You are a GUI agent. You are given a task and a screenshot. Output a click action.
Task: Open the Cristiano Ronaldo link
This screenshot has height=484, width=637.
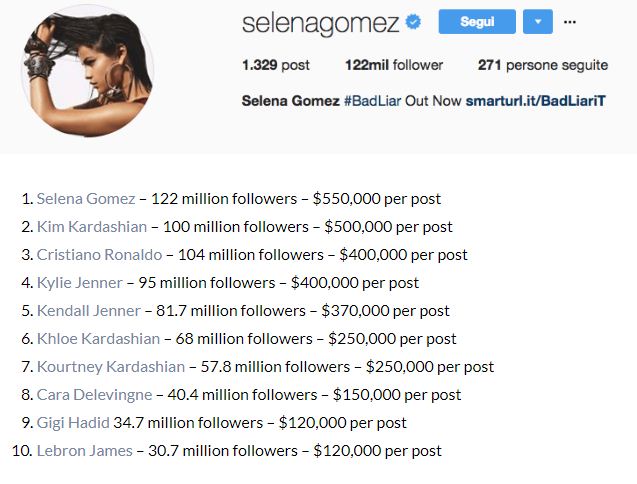click(99, 255)
